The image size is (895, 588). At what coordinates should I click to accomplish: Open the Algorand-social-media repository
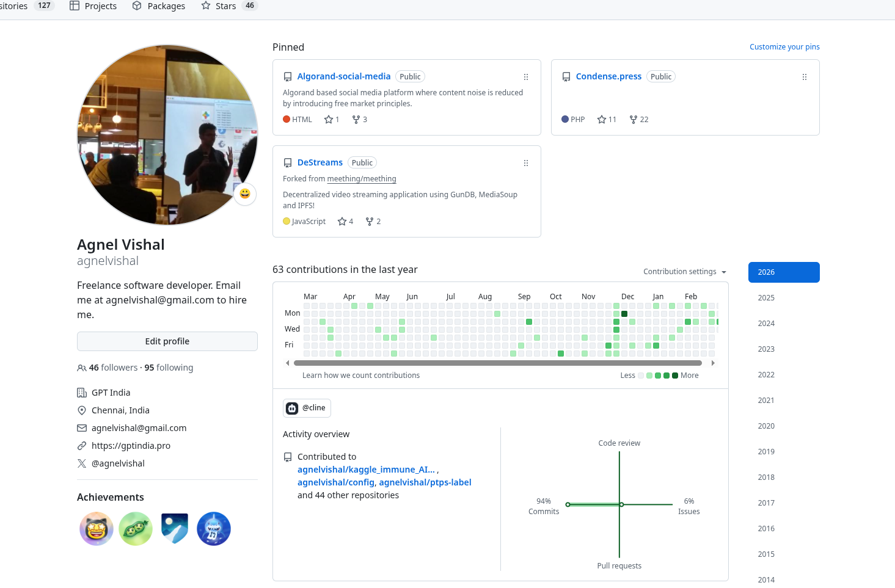(344, 76)
